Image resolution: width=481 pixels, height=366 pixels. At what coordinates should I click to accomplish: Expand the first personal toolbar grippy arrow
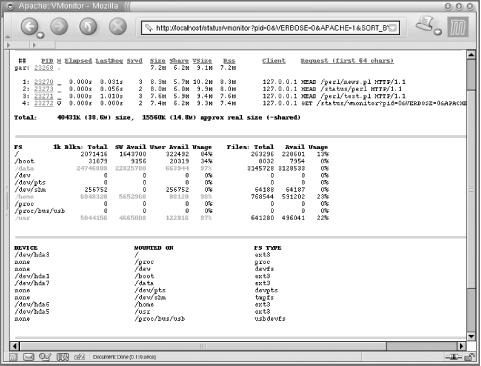(9, 45)
